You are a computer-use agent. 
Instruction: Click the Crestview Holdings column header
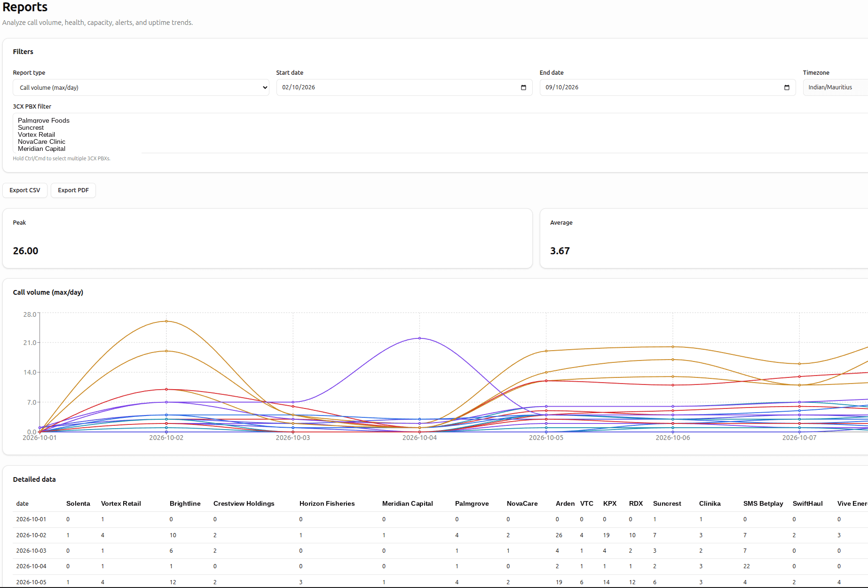click(x=244, y=503)
